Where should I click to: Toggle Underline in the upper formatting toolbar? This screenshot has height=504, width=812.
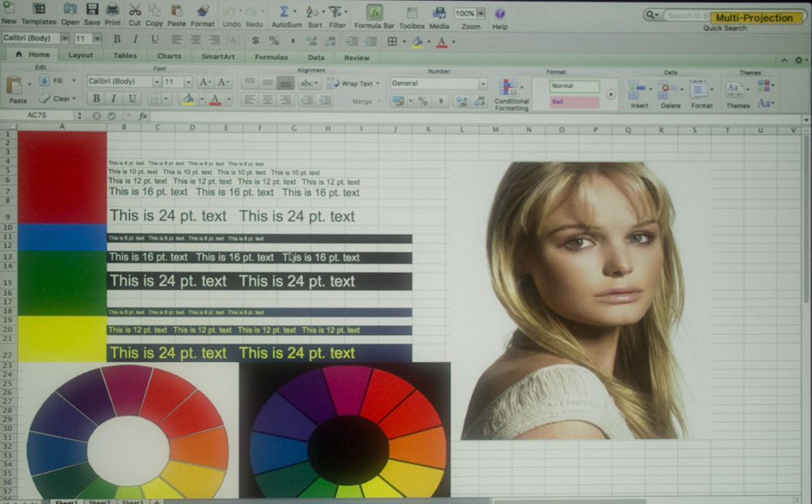coord(155,39)
